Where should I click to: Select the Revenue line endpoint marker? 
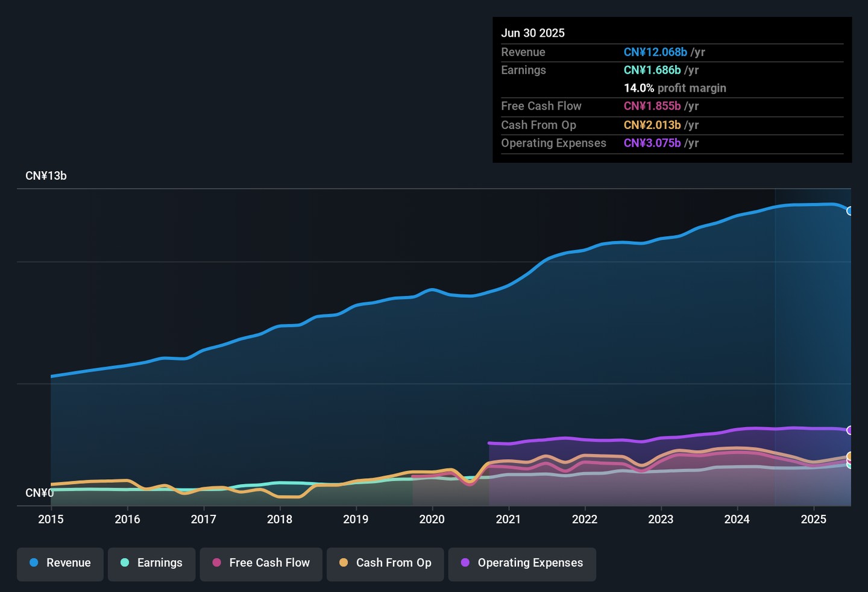tap(850, 211)
